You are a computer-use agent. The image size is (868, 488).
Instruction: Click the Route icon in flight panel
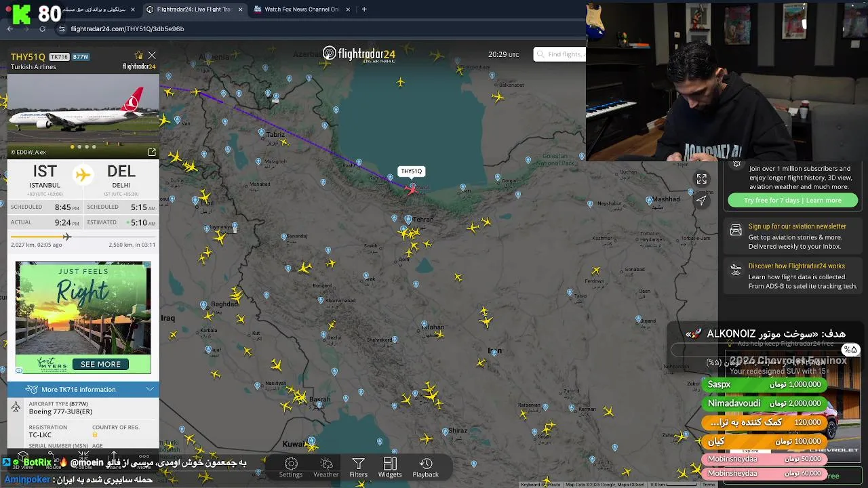53,456
